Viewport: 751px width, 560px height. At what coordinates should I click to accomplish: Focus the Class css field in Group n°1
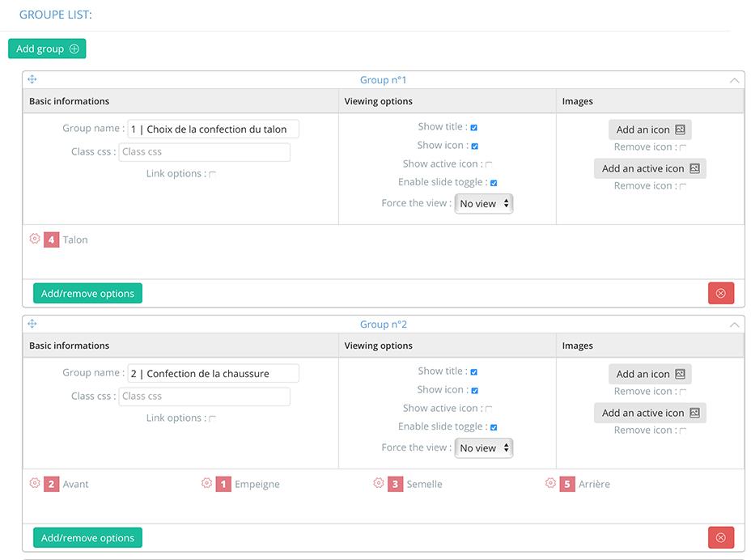coord(204,152)
